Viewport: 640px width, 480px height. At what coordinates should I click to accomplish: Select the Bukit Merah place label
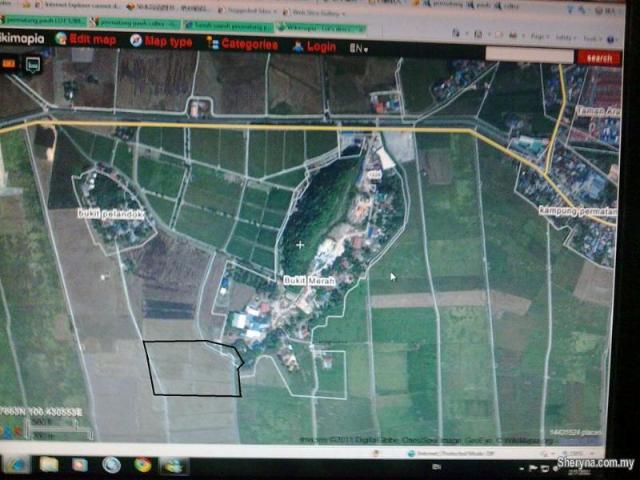(x=309, y=281)
